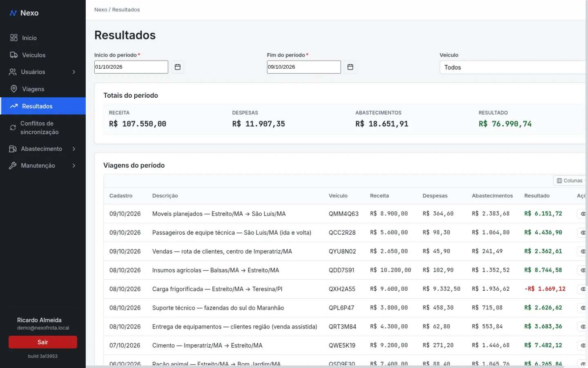Click the Resultados trending chart icon
588x368 pixels.
point(14,106)
